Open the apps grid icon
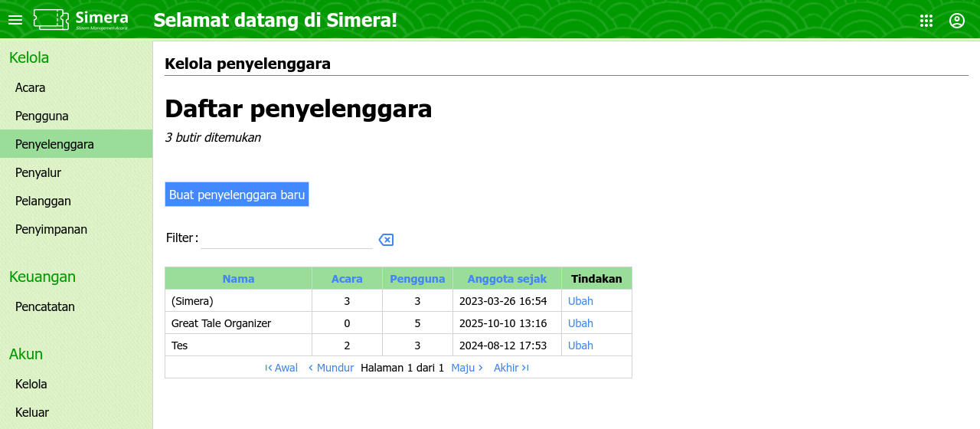This screenshot has height=429, width=980. (x=926, y=21)
